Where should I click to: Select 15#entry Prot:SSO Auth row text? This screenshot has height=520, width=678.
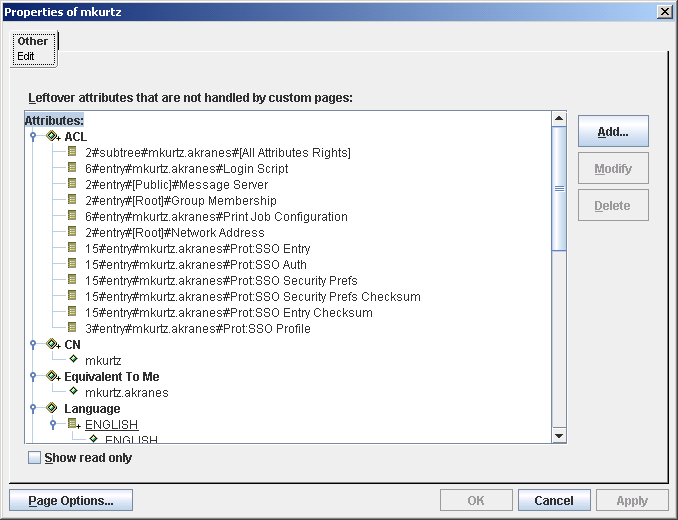(196, 265)
